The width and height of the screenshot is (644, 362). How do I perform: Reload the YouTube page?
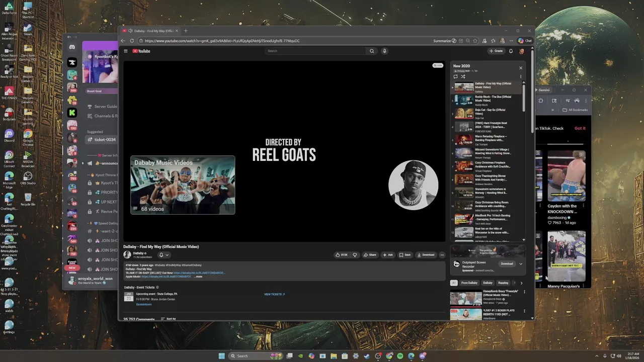pyautogui.click(x=132, y=41)
